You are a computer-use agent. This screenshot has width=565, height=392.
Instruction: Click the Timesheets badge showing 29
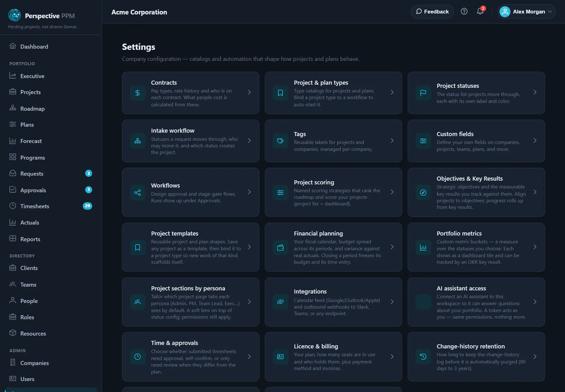pyautogui.click(x=87, y=206)
